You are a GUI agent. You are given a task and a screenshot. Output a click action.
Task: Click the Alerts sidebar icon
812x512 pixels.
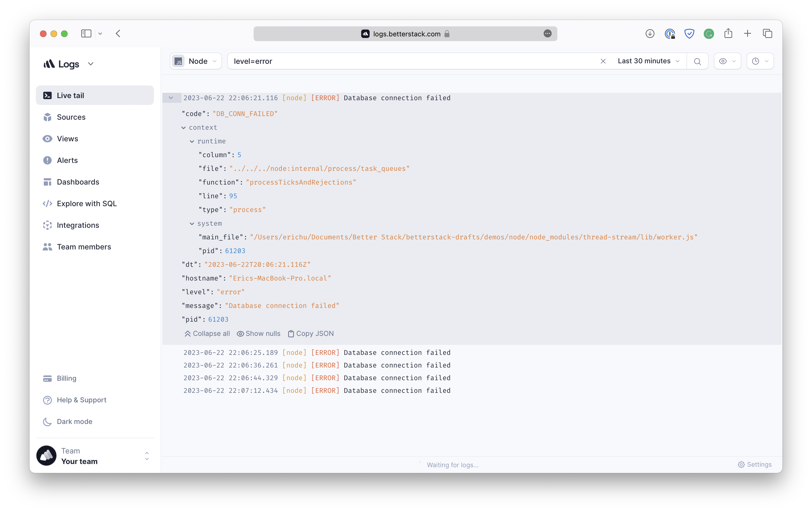(47, 160)
